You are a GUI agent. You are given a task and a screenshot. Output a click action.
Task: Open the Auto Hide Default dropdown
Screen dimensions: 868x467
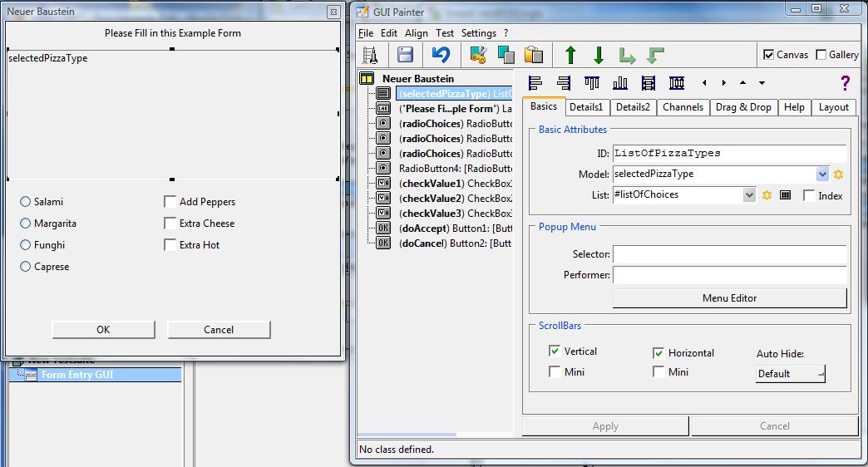(x=791, y=374)
